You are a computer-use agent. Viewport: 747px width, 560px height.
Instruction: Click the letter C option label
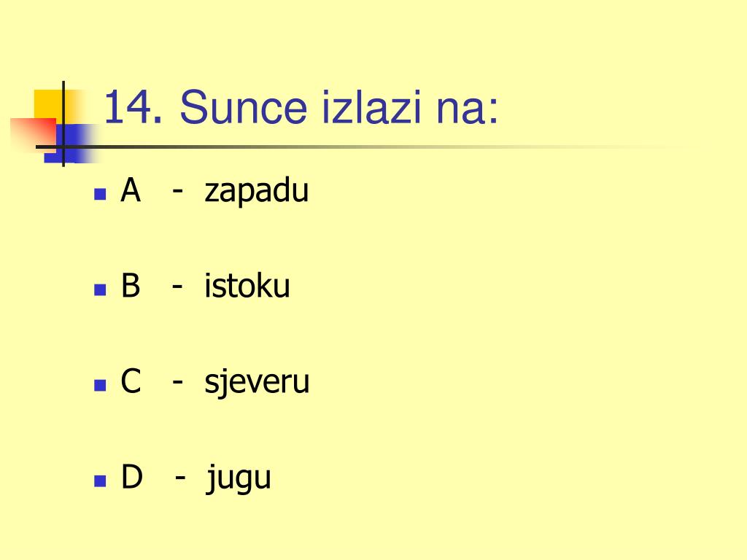coord(131,381)
